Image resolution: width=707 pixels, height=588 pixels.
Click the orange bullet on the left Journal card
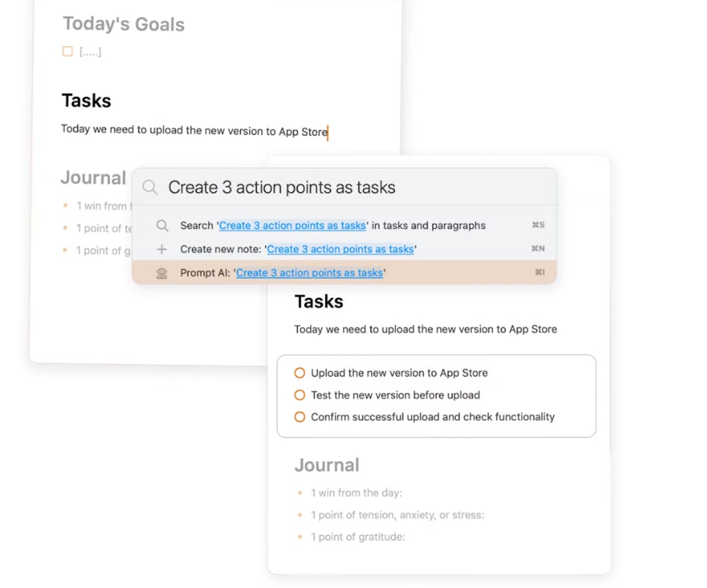[65, 206]
